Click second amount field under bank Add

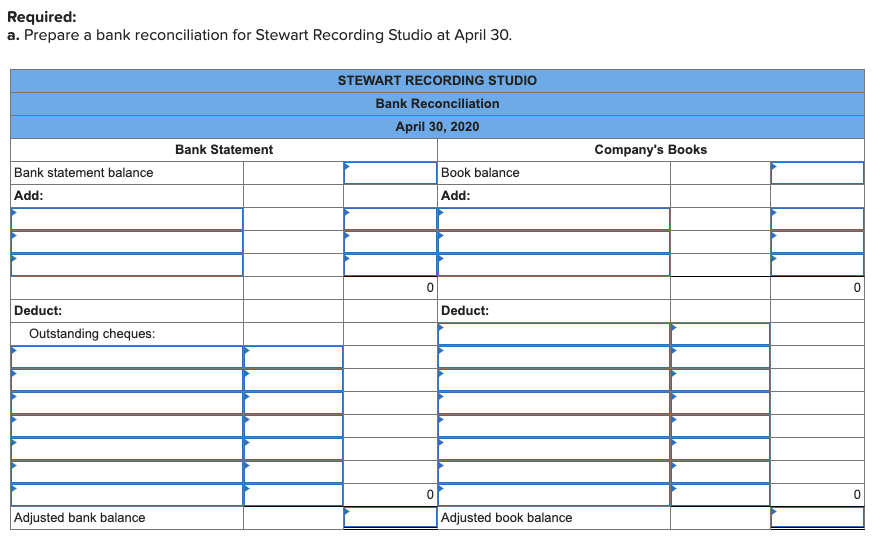(x=390, y=242)
